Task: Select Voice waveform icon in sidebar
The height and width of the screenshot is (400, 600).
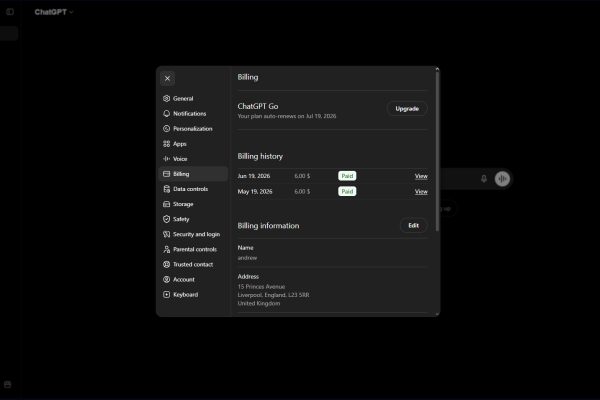Action: [166, 159]
